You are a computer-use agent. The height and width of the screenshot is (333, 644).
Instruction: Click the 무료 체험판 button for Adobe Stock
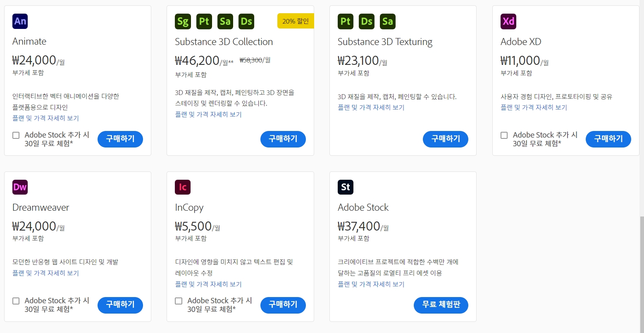pos(441,305)
